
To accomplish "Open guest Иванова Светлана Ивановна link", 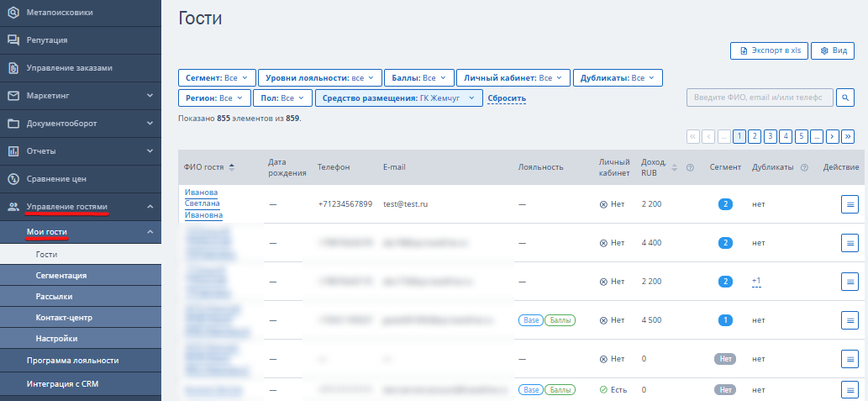I will [x=203, y=203].
